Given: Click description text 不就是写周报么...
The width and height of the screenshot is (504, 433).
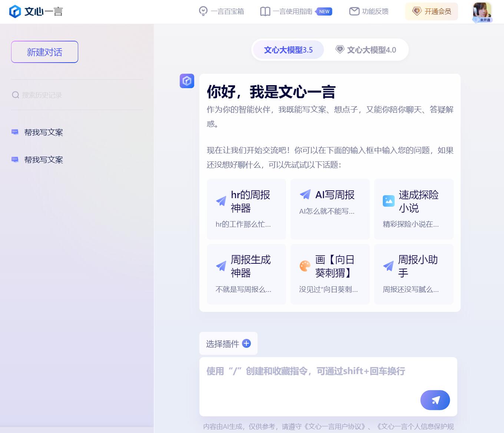Looking at the screenshot, I should coord(243,289).
